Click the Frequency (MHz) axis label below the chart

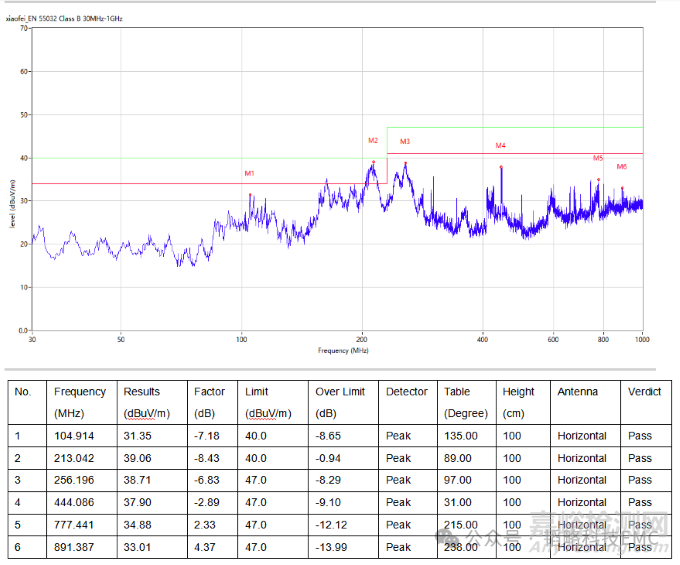343,351
